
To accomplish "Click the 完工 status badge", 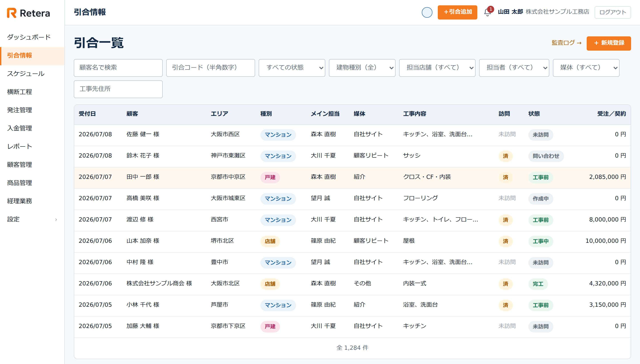I will (538, 284).
